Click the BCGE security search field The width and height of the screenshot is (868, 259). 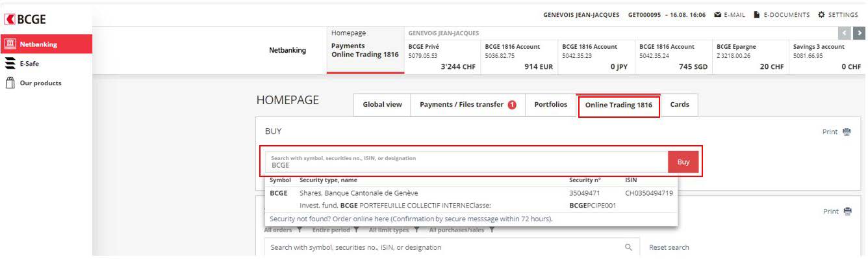click(466, 162)
